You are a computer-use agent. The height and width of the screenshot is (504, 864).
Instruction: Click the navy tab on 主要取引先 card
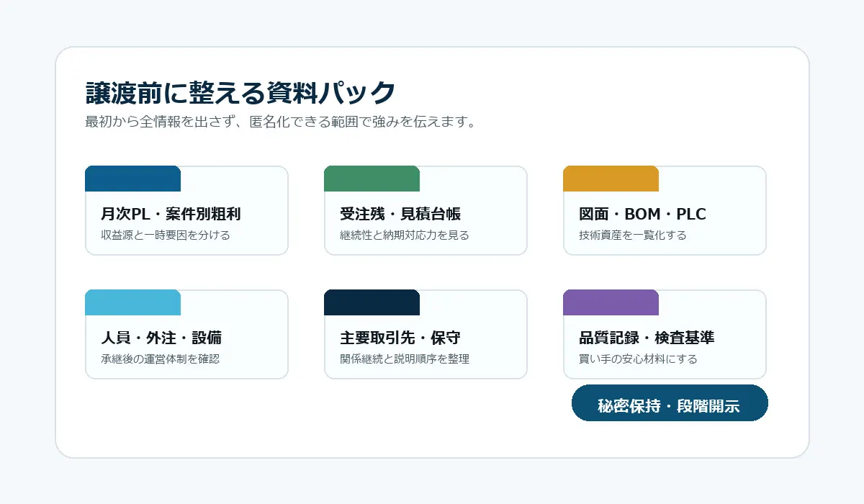[372, 302]
